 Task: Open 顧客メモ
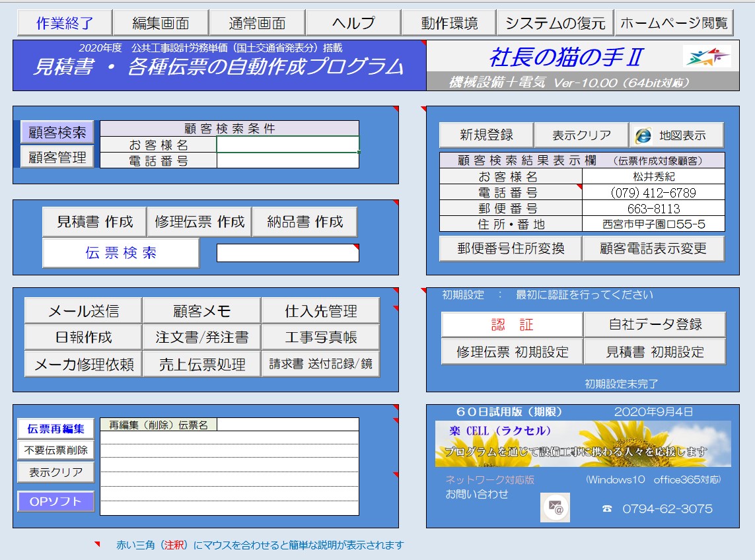coord(201,311)
